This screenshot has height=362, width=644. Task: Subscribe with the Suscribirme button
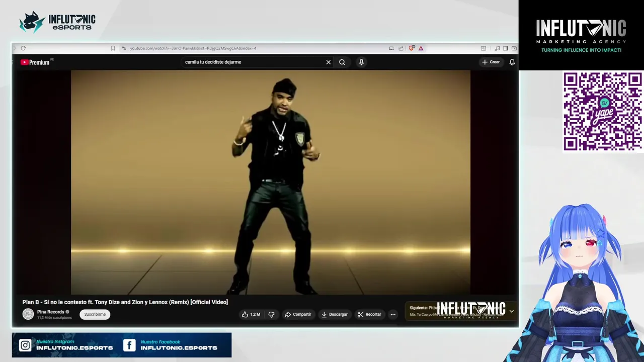pos(95,314)
